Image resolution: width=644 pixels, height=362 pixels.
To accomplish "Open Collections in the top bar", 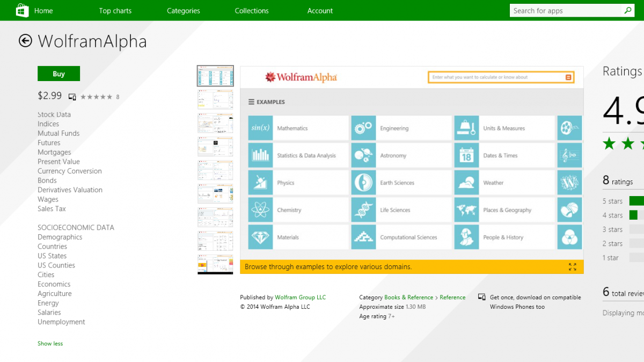I will (x=252, y=11).
